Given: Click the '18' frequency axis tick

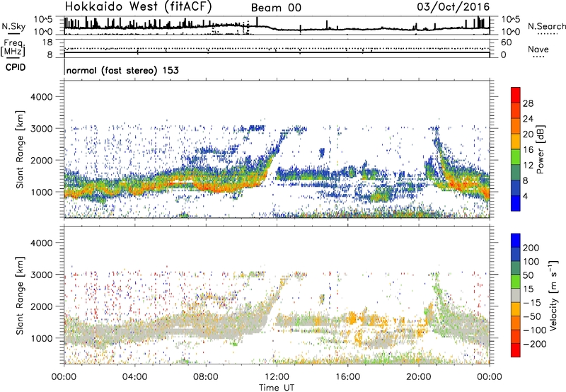Looking at the screenshot, I should pyautogui.click(x=47, y=42).
